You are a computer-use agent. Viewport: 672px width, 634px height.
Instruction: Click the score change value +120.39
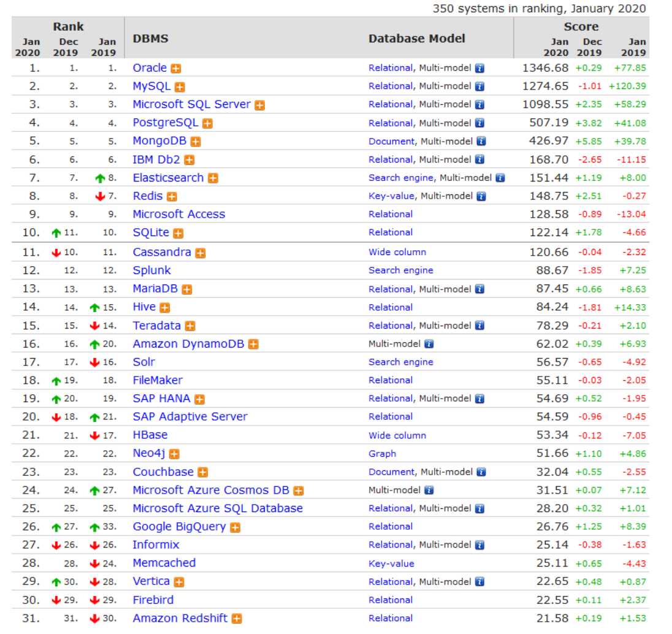[627, 86]
